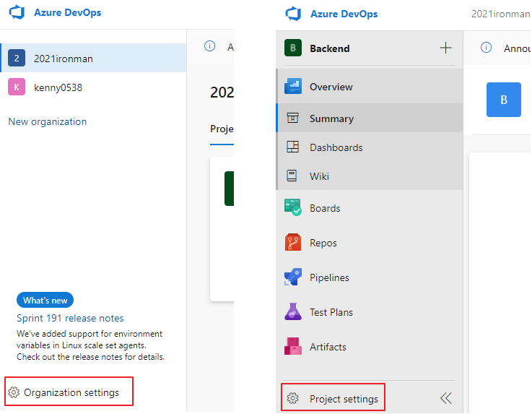Click the Wiki book icon

point(292,176)
